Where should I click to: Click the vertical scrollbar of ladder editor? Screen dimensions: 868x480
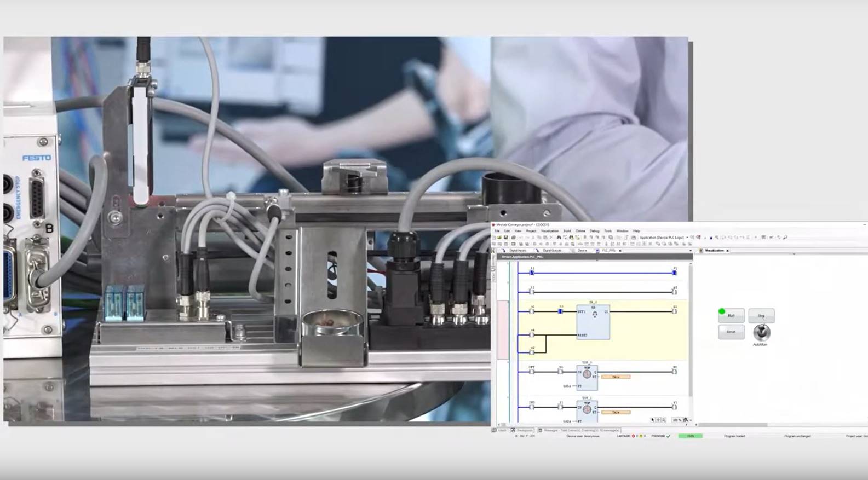tap(690, 339)
